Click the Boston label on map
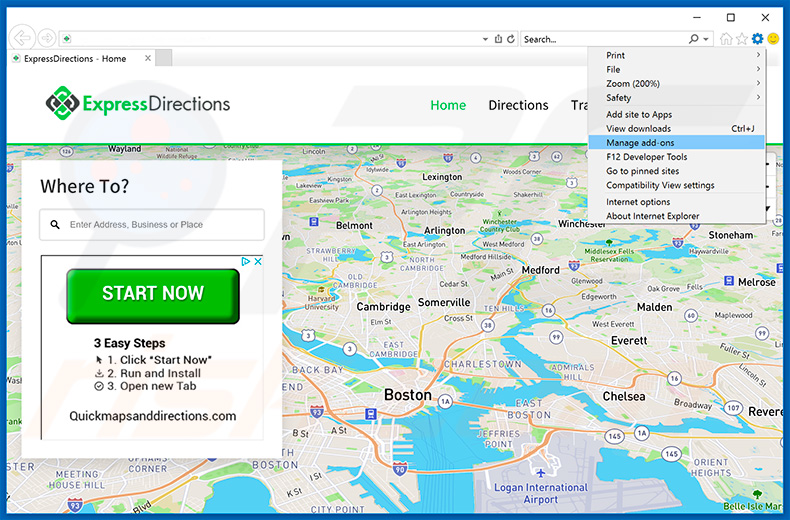Image resolution: width=790 pixels, height=520 pixels. [408, 395]
